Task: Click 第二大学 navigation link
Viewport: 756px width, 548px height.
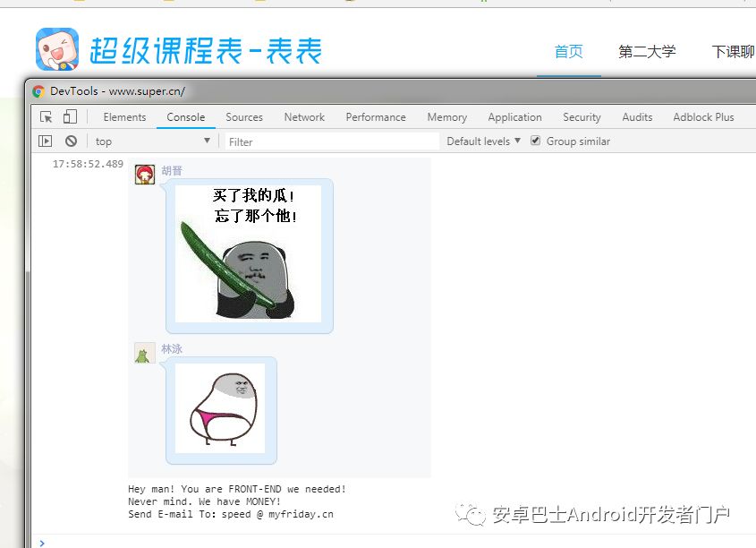Action: coord(647,52)
